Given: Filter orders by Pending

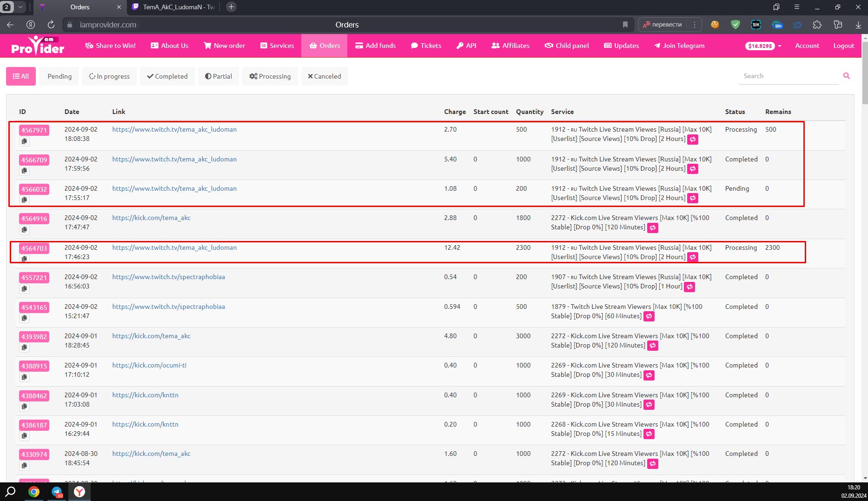Looking at the screenshot, I should point(60,76).
